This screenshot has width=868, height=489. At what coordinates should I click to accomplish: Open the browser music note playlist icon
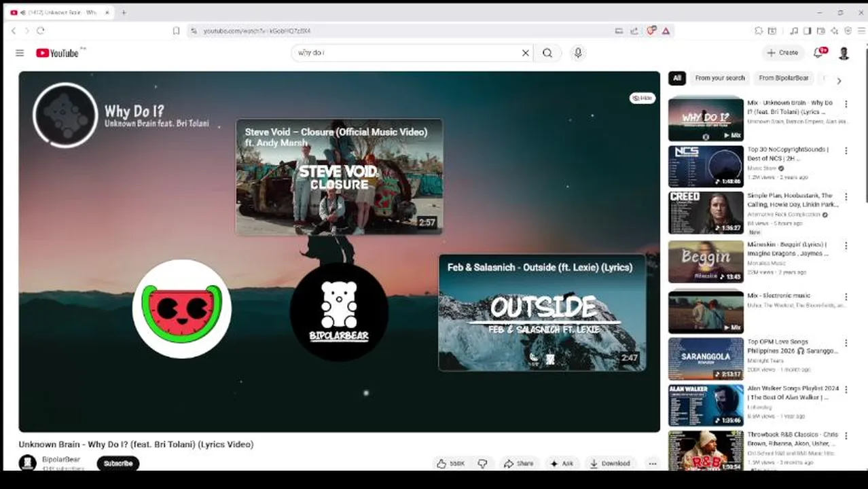click(x=793, y=31)
